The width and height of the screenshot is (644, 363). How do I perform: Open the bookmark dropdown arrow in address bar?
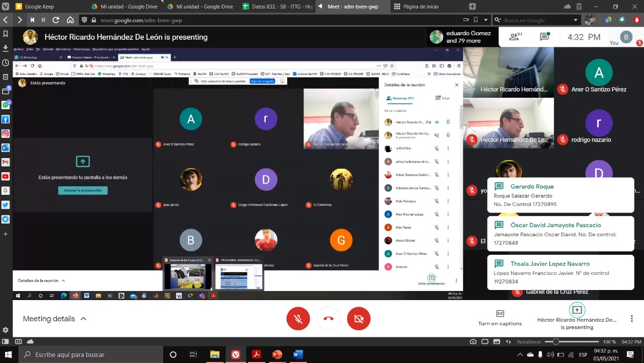tap(486, 20)
